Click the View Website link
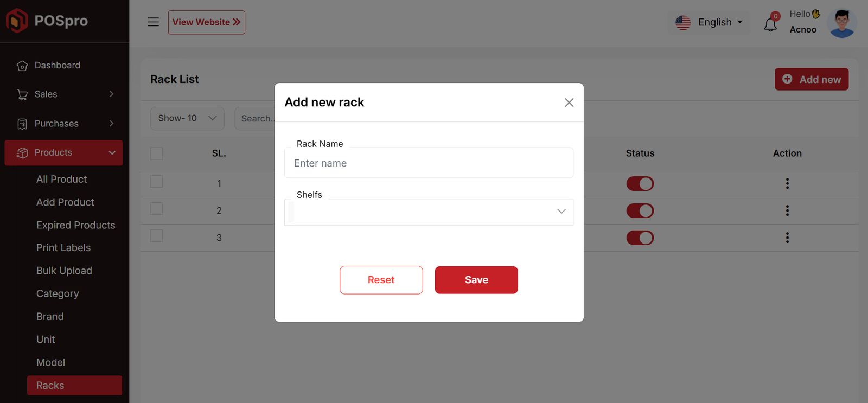 (206, 22)
